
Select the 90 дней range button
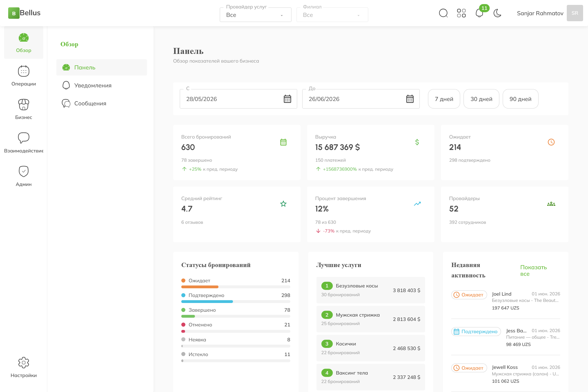click(520, 99)
